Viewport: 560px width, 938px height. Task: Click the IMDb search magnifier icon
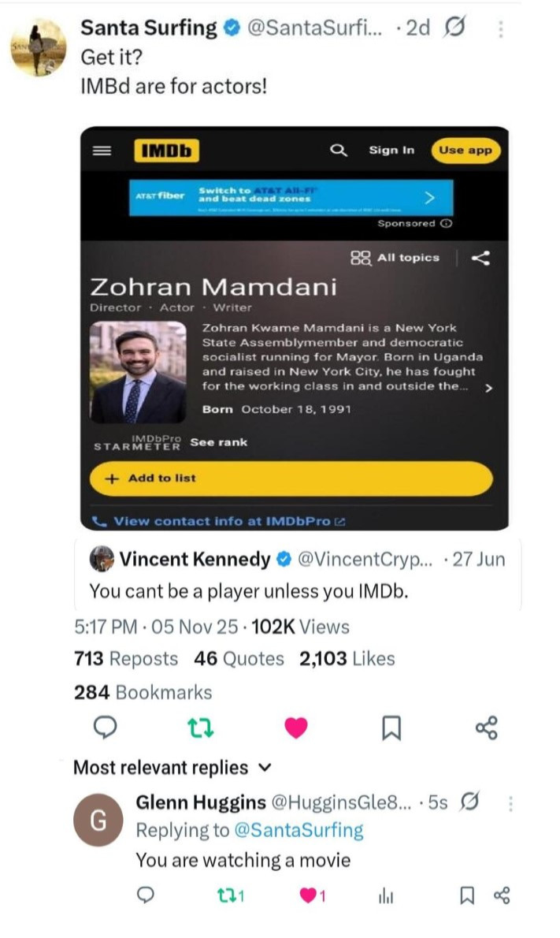coord(339,150)
